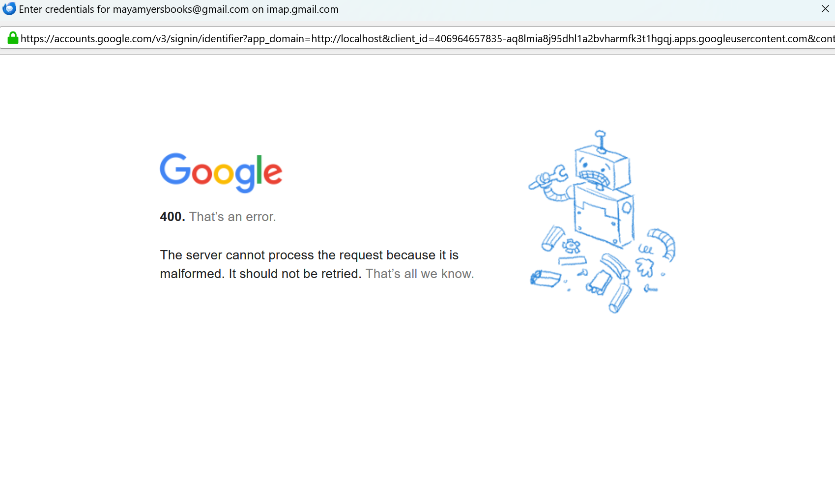Click the mayamyersbooks@gmail.com text in title
Screen dimensions: 835x504
[181, 9]
